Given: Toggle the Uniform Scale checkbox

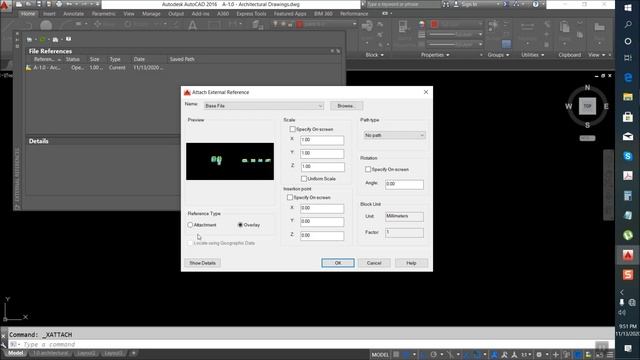Looking at the screenshot, I should coord(304,179).
